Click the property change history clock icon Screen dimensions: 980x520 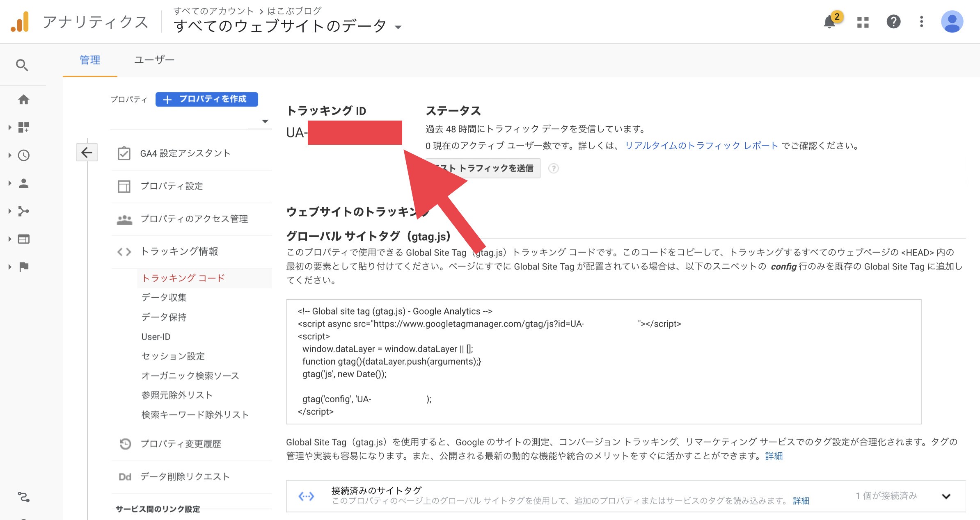(x=125, y=444)
